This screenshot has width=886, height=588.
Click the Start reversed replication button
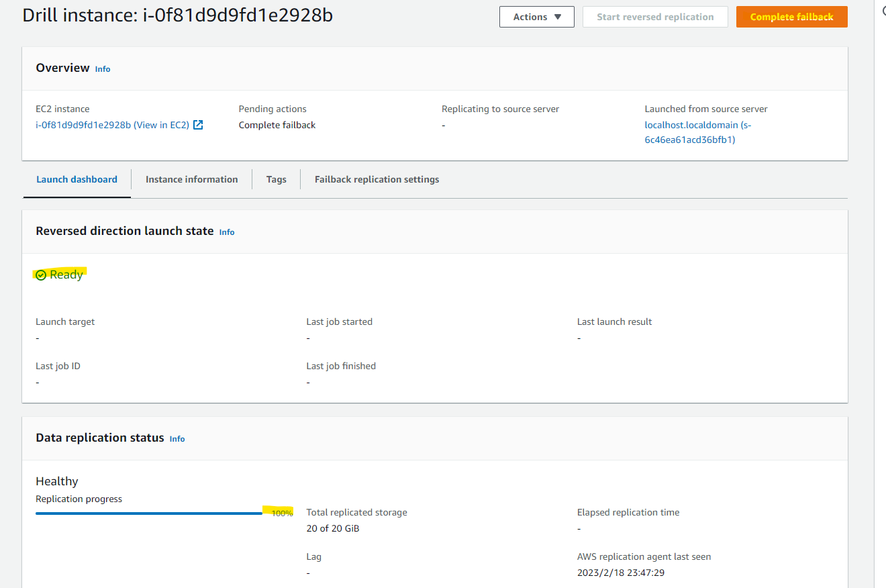tap(655, 17)
